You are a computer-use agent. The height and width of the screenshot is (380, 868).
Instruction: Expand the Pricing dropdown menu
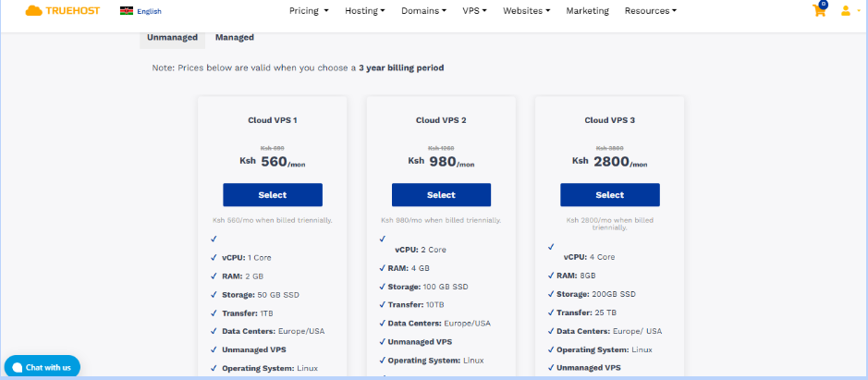coord(309,11)
